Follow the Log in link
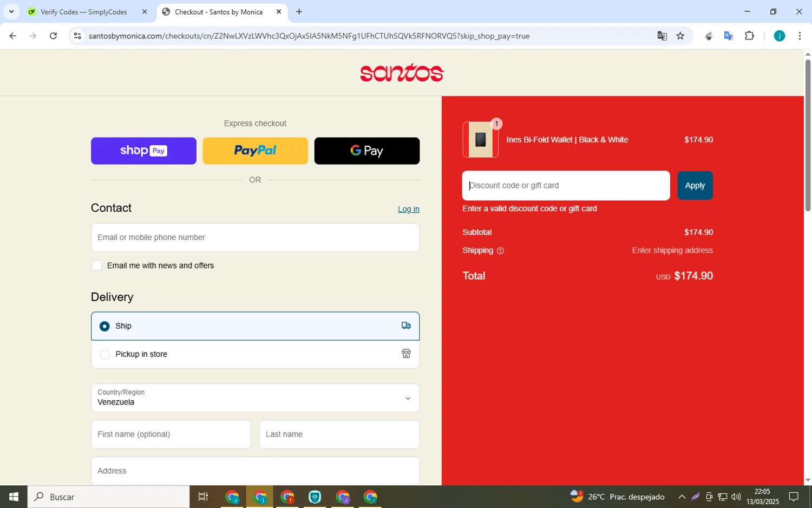This screenshot has height=508, width=812. [408, 209]
